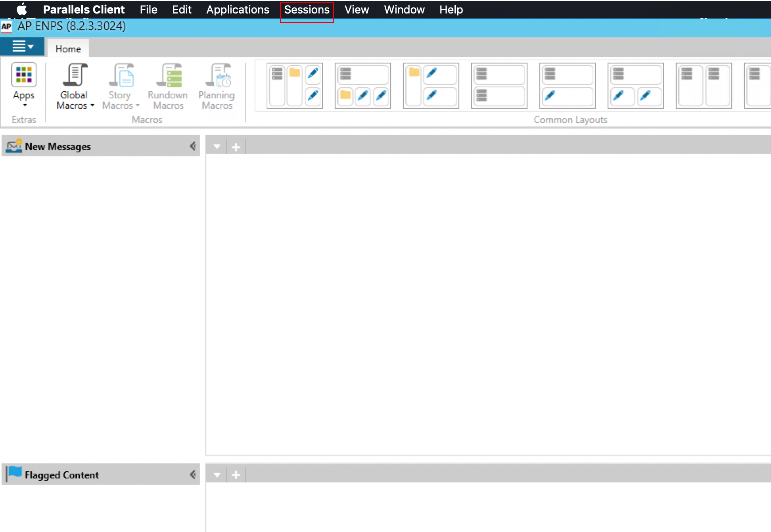
Task: Open the File menu
Action: pos(148,10)
